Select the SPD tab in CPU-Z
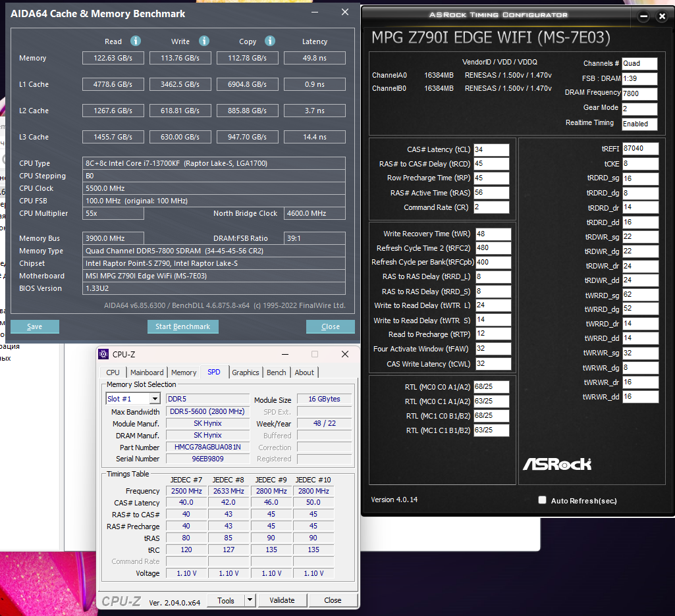Screen dimensions: 675x616 point(214,372)
